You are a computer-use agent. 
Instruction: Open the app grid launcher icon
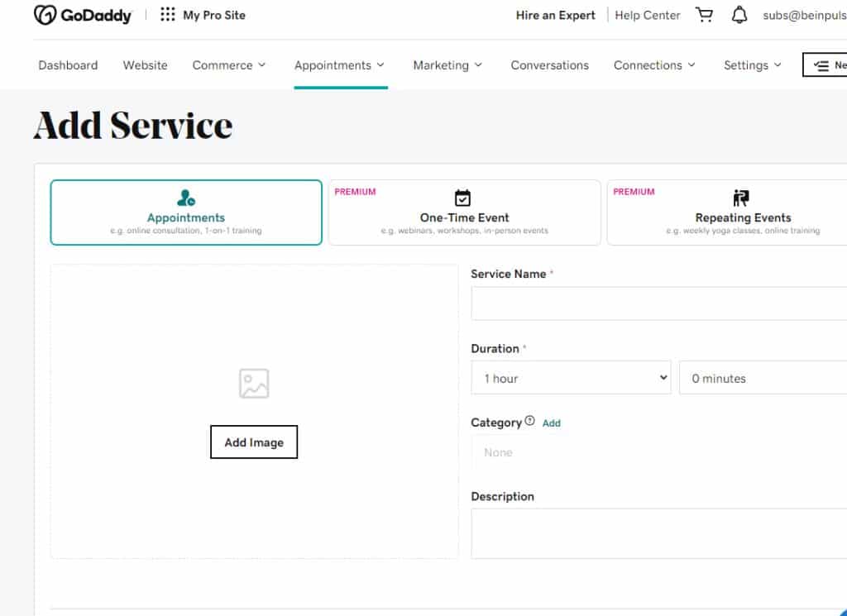pyautogui.click(x=167, y=15)
